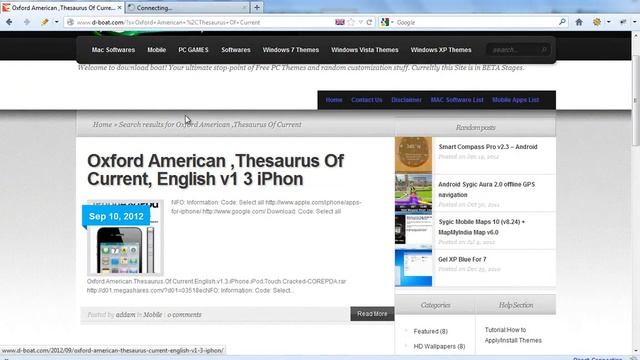The width and height of the screenshot is (640, 360).
Task: Click the rightmost add-on toolbar icon
Action: pyautogui.click(x=623, y=22)
